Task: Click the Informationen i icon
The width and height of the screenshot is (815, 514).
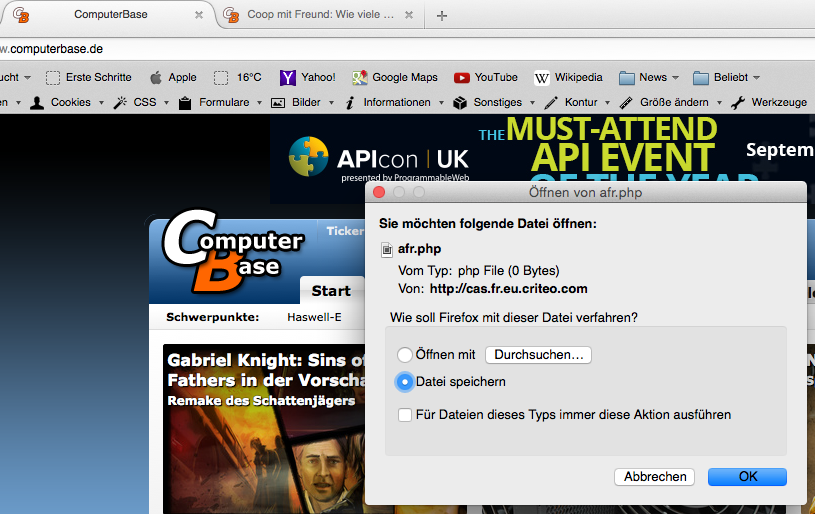Action: (350, 103)
